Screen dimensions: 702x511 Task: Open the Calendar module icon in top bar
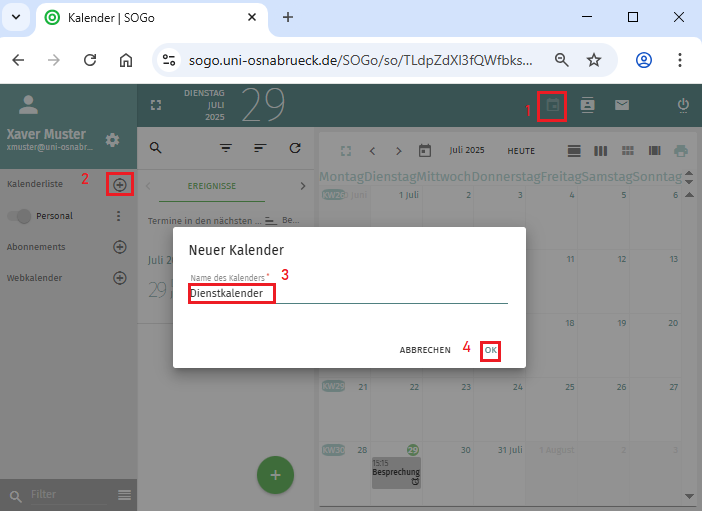(552, 105)
